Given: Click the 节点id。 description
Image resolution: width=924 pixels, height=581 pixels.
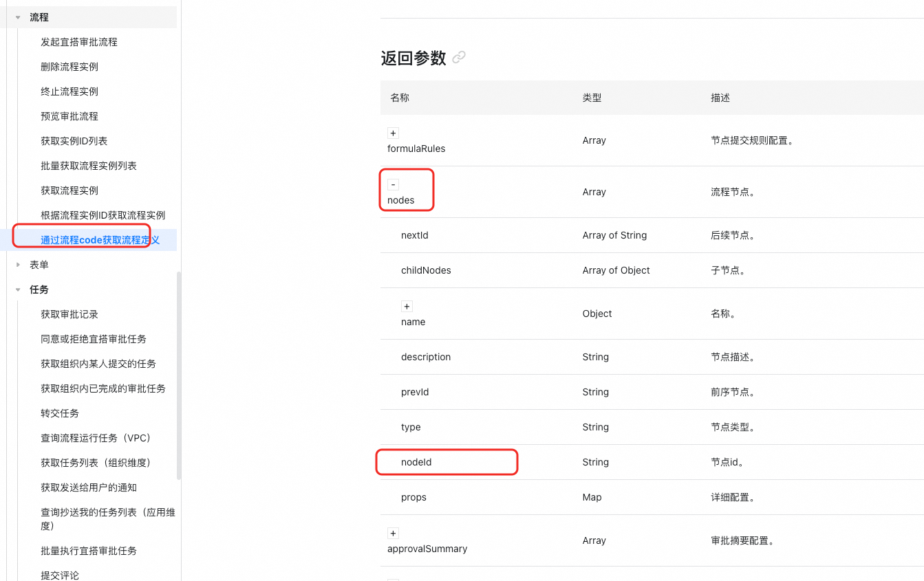Looking at the screenshot, I should (x=727, y=462).
